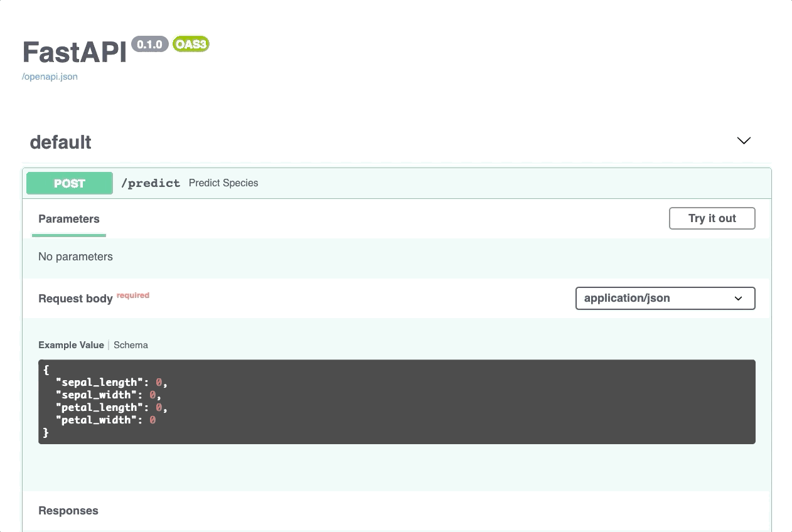Click the FastAPI page title

75,52
